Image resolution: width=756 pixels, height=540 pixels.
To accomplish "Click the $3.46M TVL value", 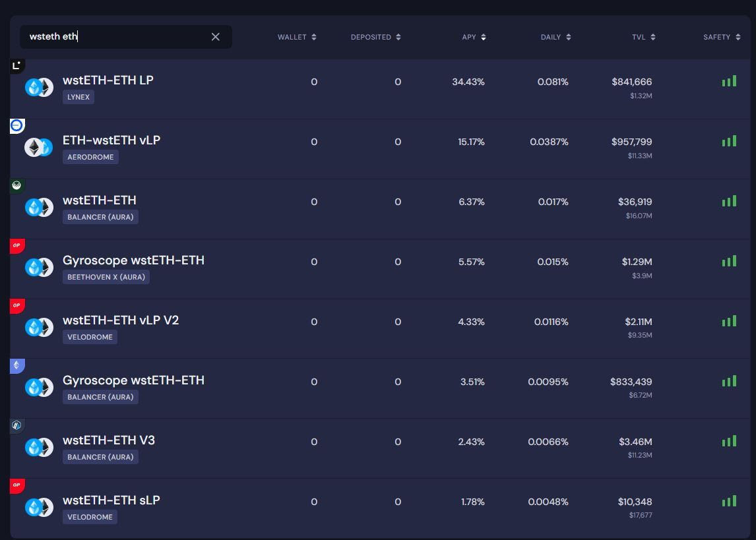I will click(635, 442).
